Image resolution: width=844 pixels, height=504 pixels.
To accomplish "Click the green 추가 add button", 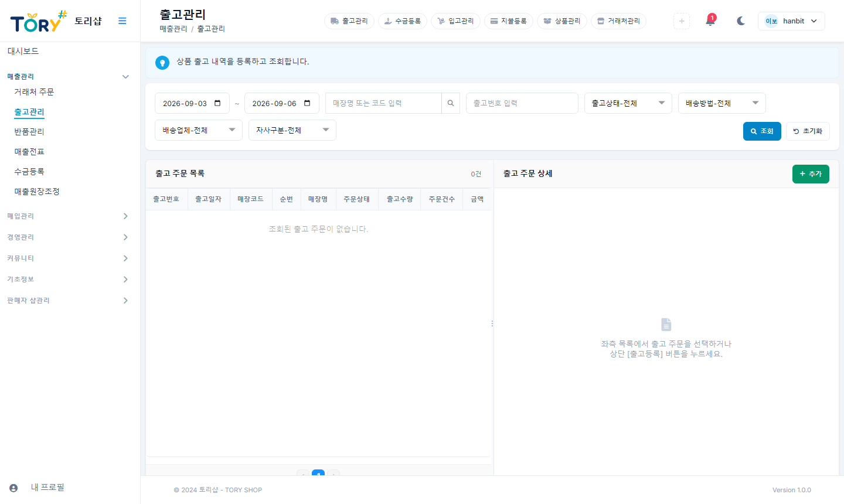I will tap(811, 174).
